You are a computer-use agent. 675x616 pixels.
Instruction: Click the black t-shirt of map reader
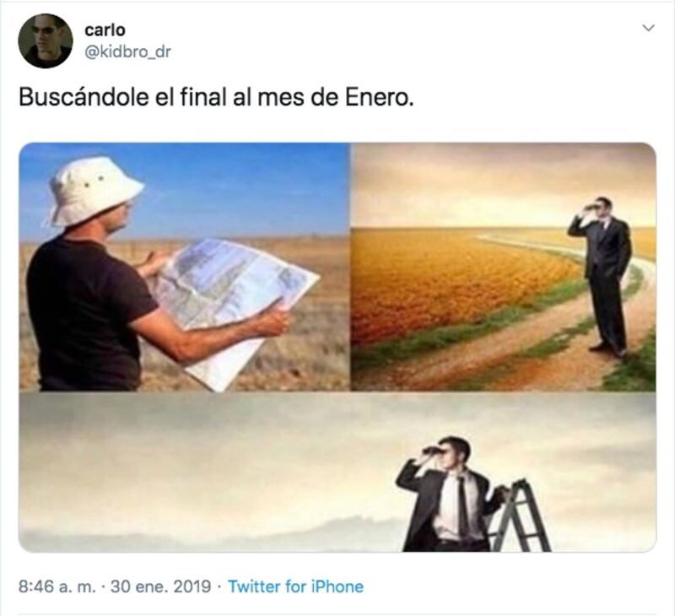(89, 314)
